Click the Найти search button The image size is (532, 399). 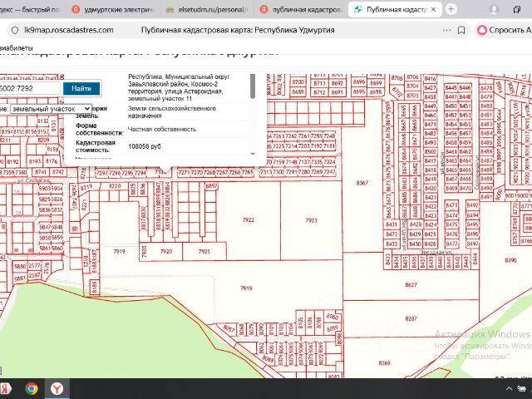coord(81,89)
